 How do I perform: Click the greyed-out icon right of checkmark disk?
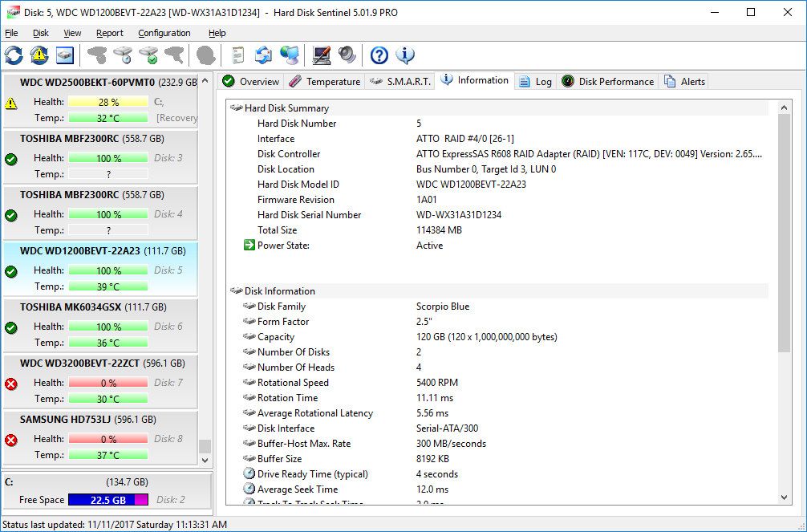[174, 55]
